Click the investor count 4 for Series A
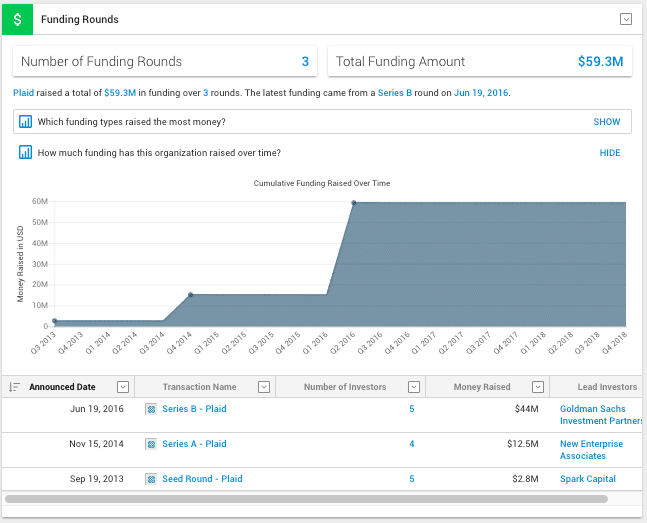 pyautogui.click(x=412, y=444)
